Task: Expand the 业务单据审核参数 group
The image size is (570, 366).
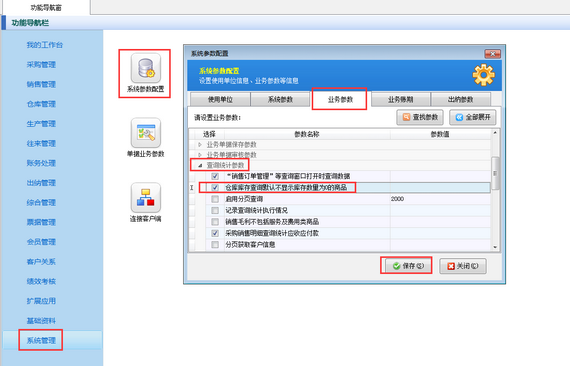Action: pos(200,155)
